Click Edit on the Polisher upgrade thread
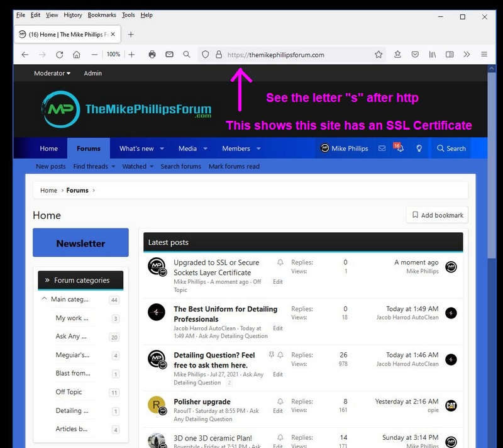 pos(278,410)
